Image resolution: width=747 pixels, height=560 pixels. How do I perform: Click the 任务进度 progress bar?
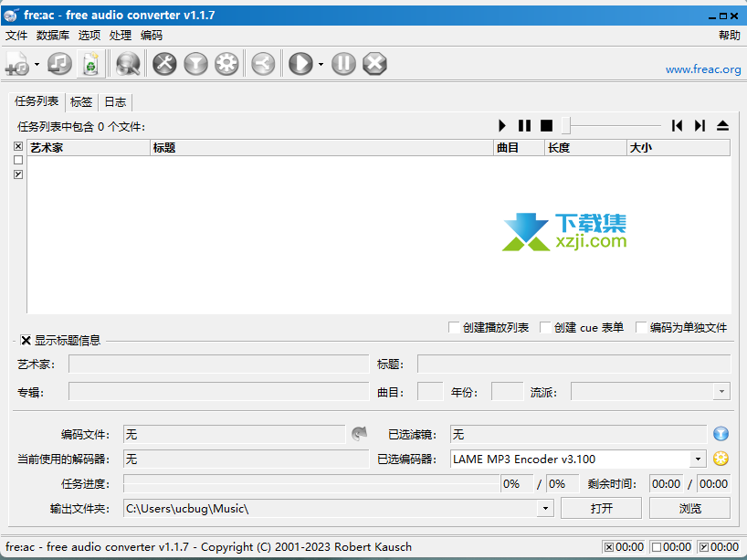(x=311, y=484)
